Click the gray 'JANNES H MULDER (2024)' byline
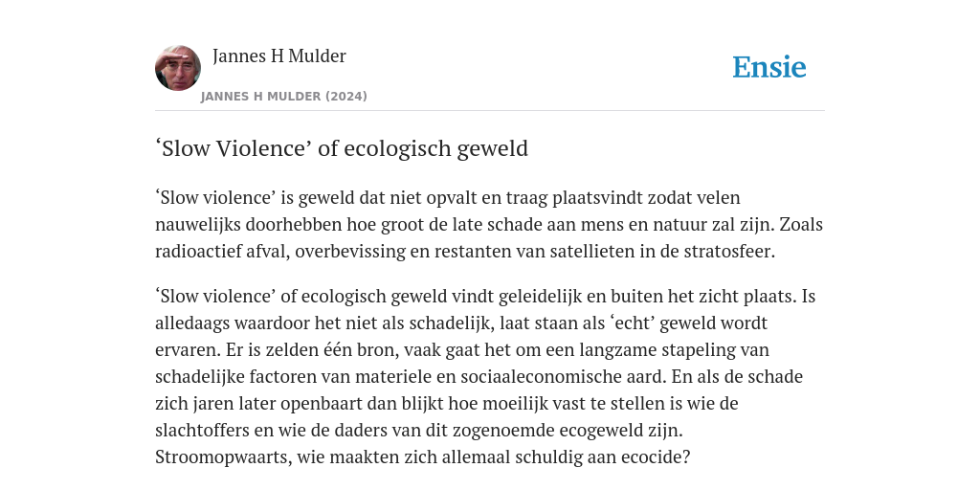This screenshot has width=980, height=490. point(283,97)
